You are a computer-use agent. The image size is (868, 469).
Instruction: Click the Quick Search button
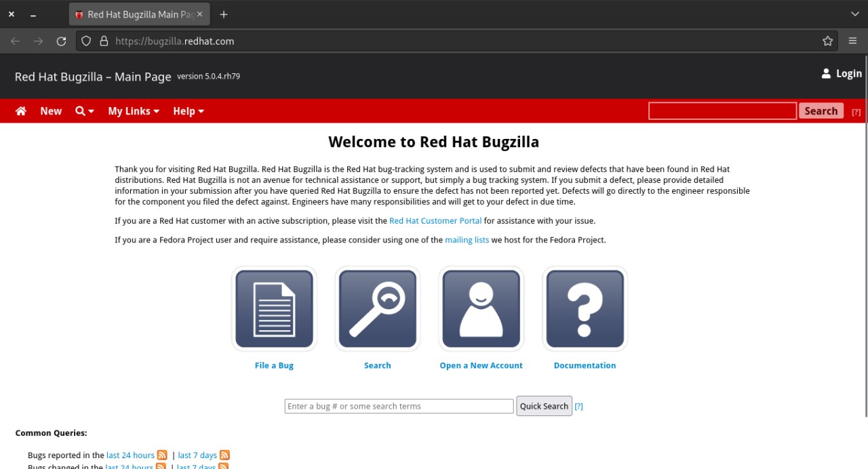[544, 406]
